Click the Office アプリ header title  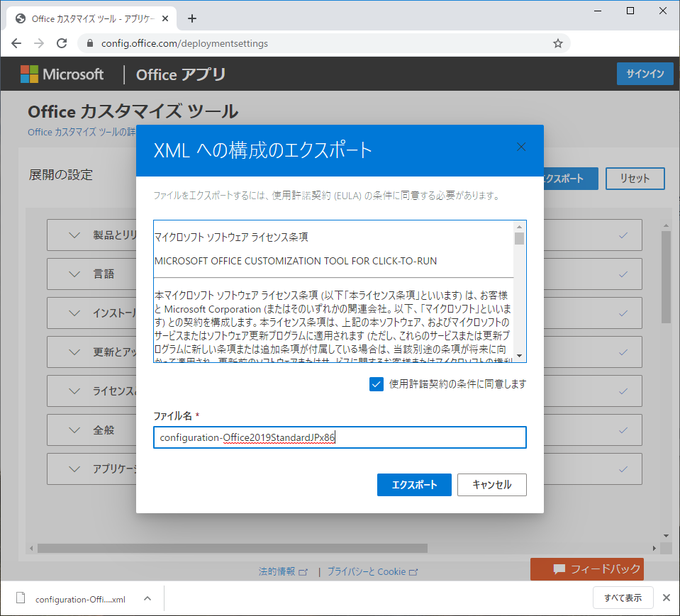coord(181,74)
